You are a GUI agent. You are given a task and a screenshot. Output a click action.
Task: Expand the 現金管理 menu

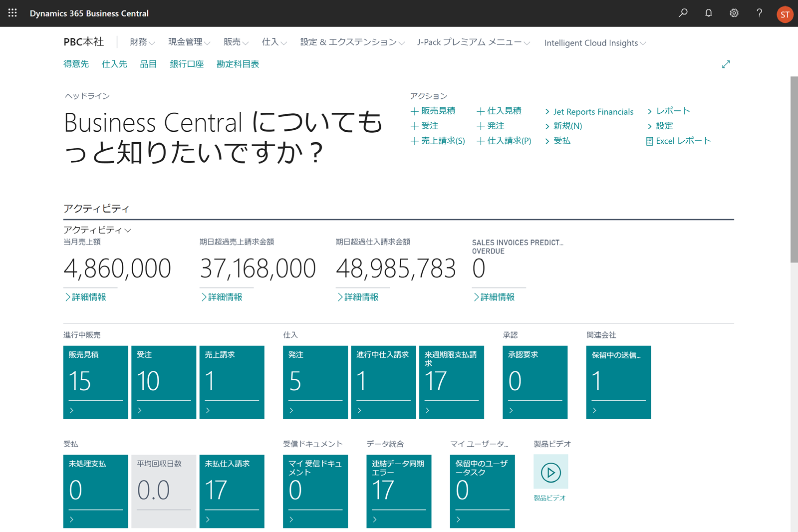(189, 42)
